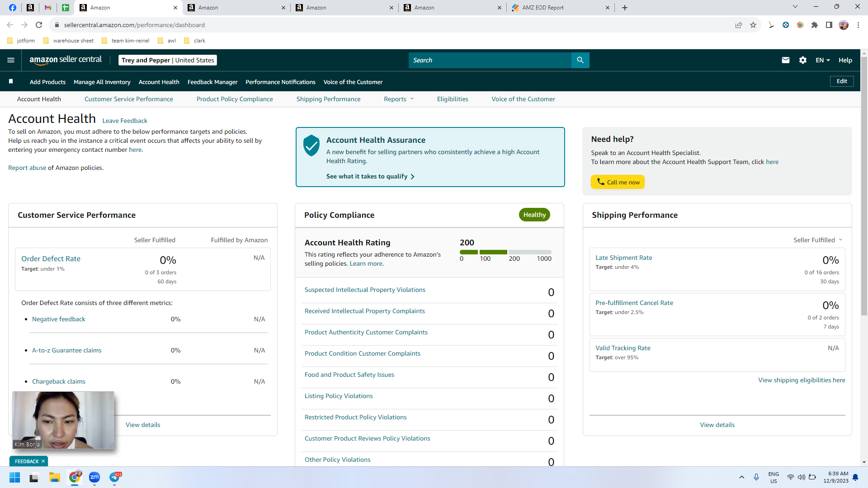Open Manage All Inventory from the menu bar
The height and width of the screenshot is (488, 868).
[102, 82]
